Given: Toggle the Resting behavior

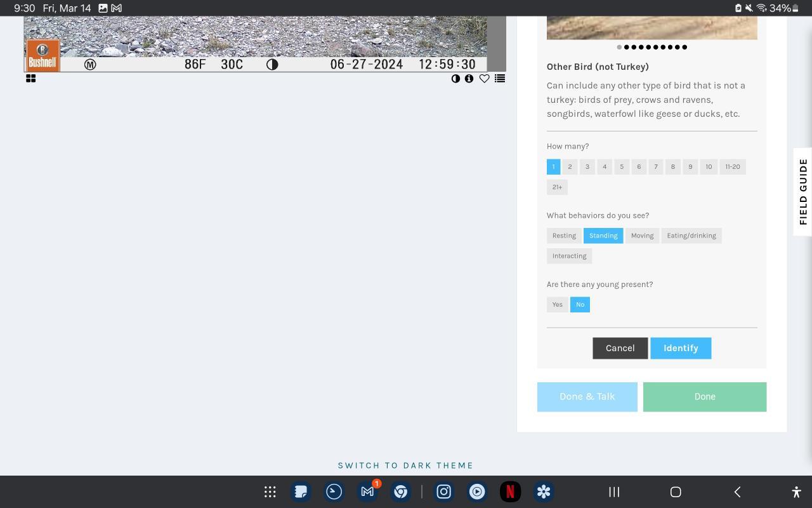Looking at the screenshot, I should tap(564, 236).
